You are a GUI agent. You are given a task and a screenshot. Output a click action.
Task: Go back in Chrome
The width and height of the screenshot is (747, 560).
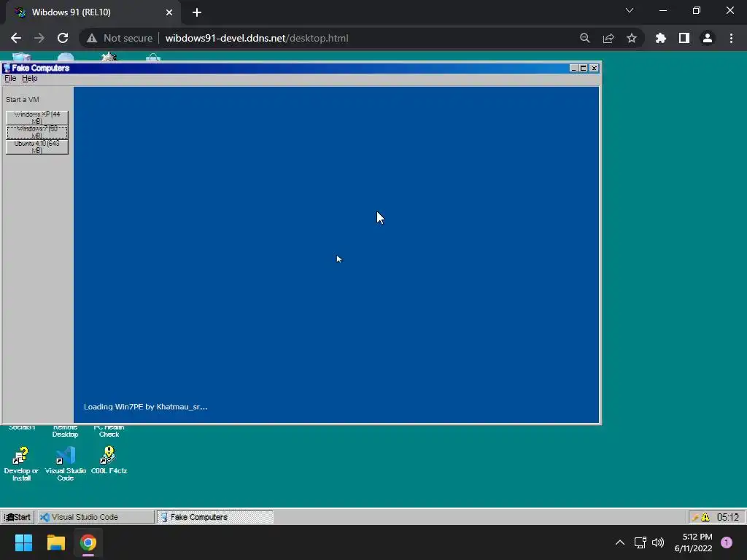click(16, 38)
